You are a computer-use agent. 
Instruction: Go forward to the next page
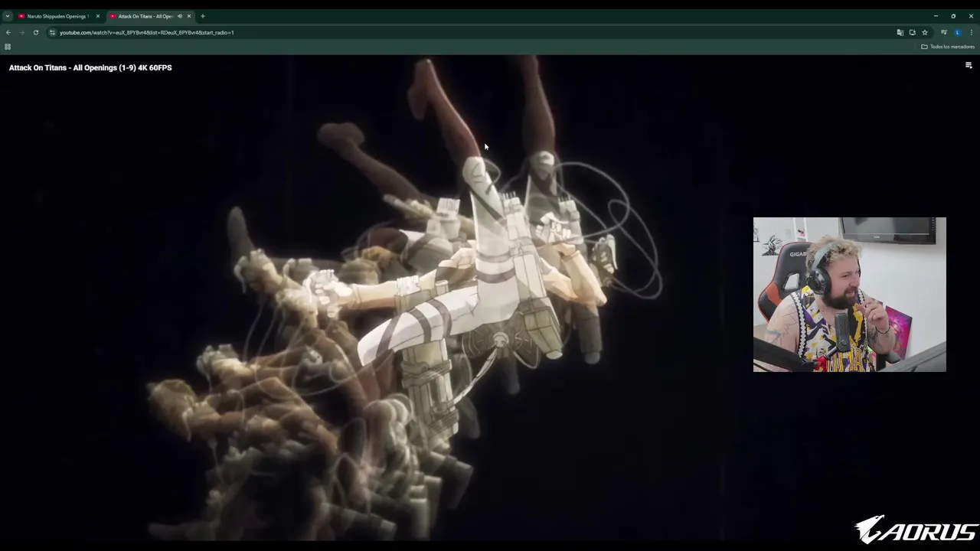pyautogui.click(x=21, y=32)
